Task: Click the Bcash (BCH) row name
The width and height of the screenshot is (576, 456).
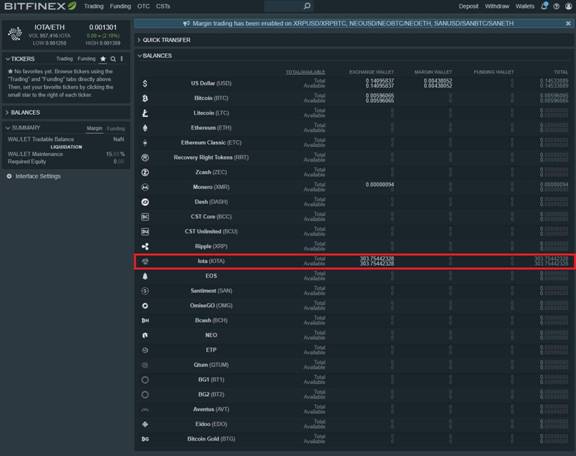Action: click(211, 320)
